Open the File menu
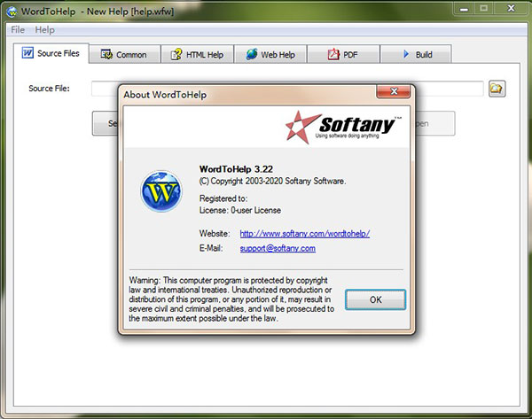532x419 pixels. tap(18, 30)
